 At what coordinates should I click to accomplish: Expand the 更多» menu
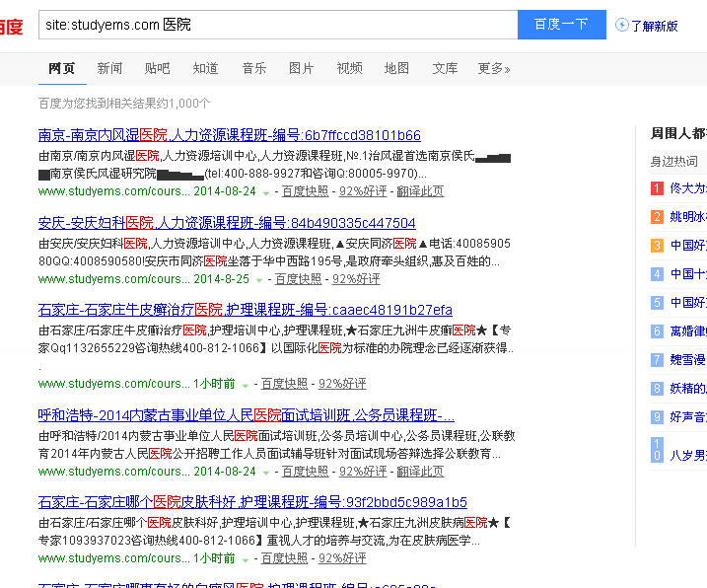click(x=494, y=69)
